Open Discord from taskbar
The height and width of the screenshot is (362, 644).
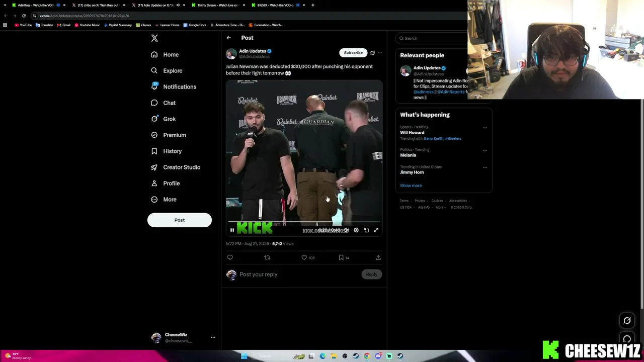click(378, 356)
